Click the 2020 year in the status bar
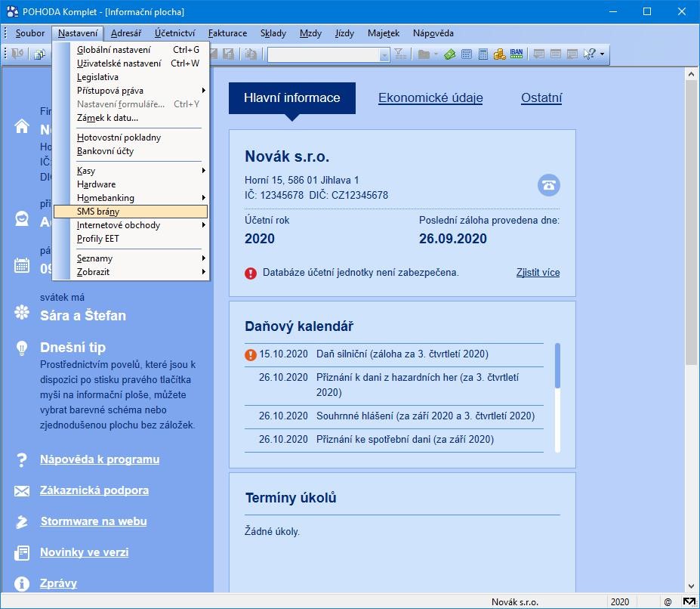700x609 pixels. click(x=620, y=602)
